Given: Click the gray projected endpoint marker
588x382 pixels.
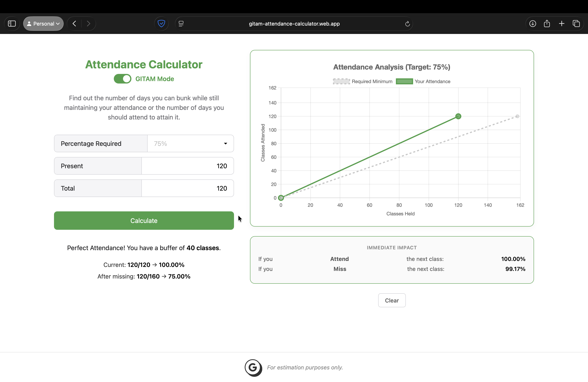Looking at the screenshot, I should click(517, 116).
